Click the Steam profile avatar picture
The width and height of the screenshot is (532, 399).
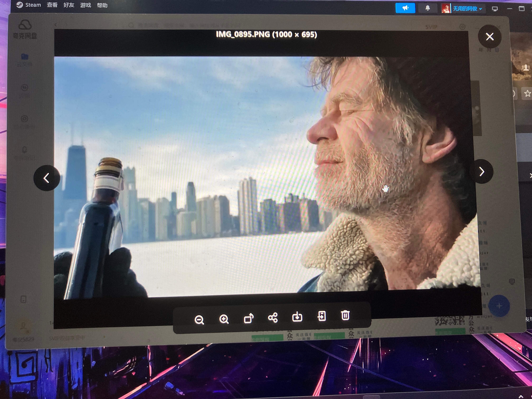point(446,9)
